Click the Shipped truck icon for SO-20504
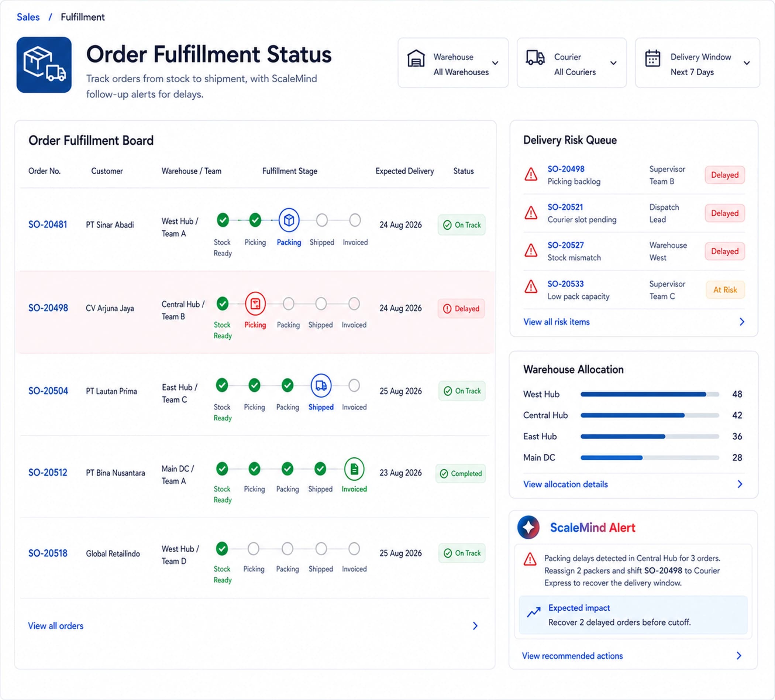This screenshot has height=700, width=775. click(x=321, y=385)
